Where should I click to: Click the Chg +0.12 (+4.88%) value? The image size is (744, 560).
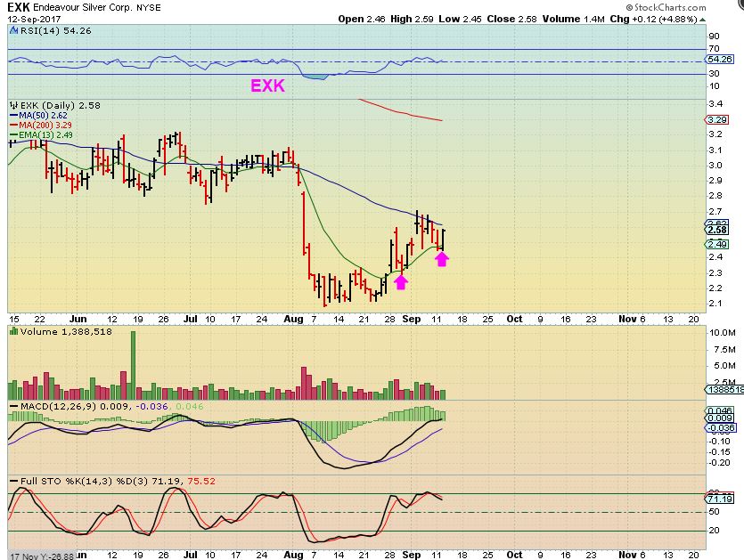point(653,19)
